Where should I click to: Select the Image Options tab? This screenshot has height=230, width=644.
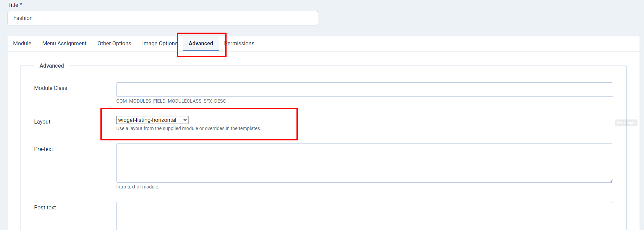(x=159, y=44)
